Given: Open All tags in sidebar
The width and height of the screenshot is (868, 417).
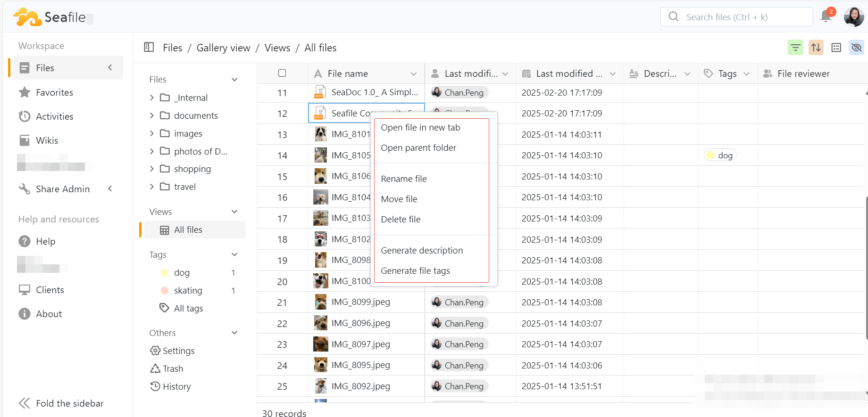Looking at the screenshot, I should click(188, 308).
